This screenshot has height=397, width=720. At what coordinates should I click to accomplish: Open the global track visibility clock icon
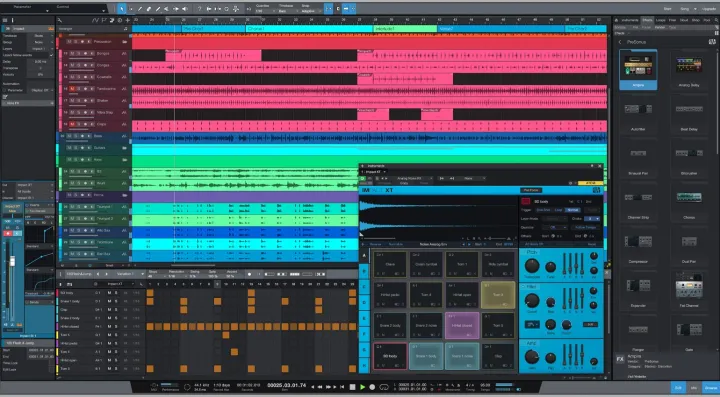coord(120,20)
